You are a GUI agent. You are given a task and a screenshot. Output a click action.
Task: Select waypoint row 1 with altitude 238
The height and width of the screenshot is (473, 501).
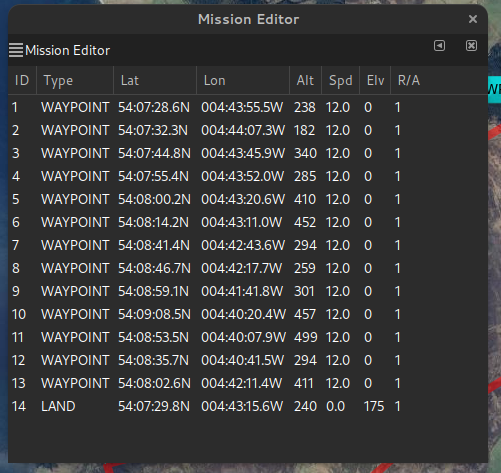(x=248, y=107)
